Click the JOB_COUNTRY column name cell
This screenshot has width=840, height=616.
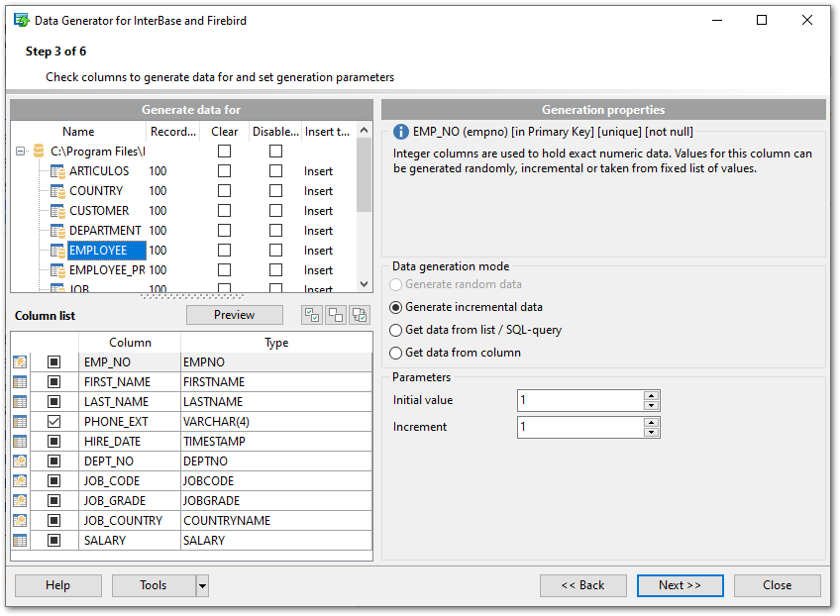point(129,521)
